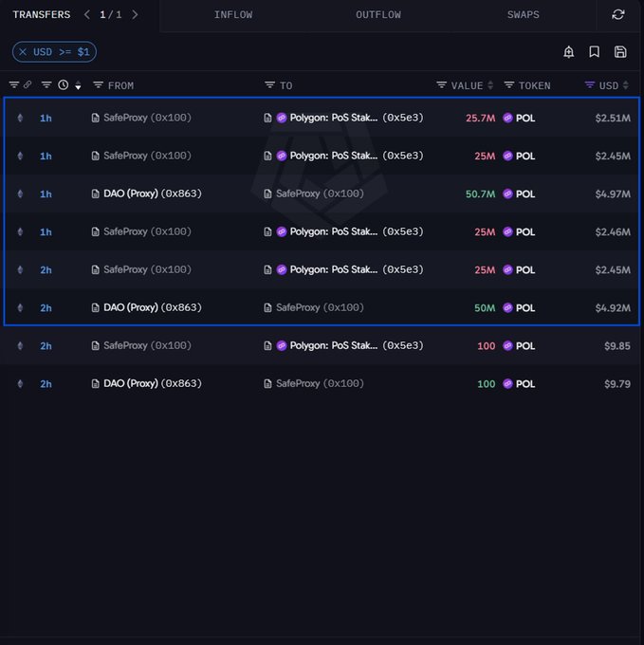The height and width of the screenshot is (645, 644).
Task: Click the refresh transfers icon
Action: point(618,15)
